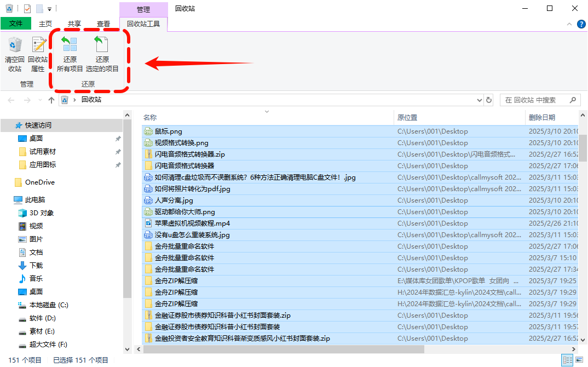Screen dimensions: 588x367
Task: Open the recent locations dropdown arrow
Action: coord(40,100)
